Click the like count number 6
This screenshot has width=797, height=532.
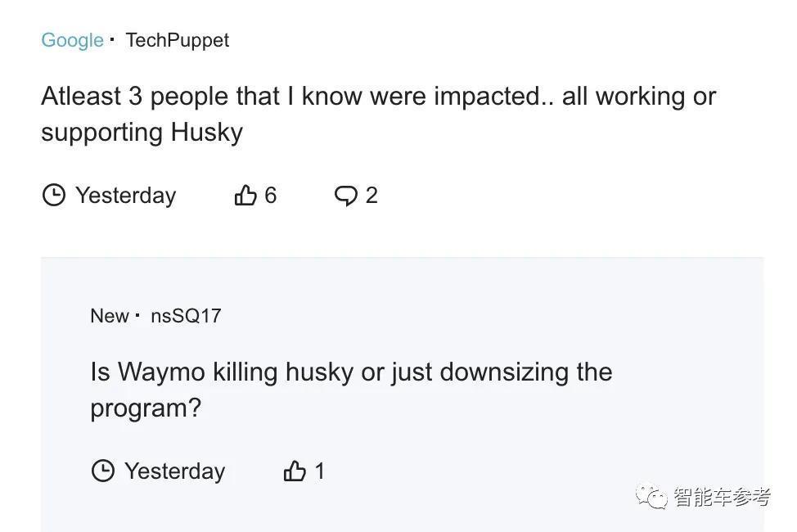272,195
